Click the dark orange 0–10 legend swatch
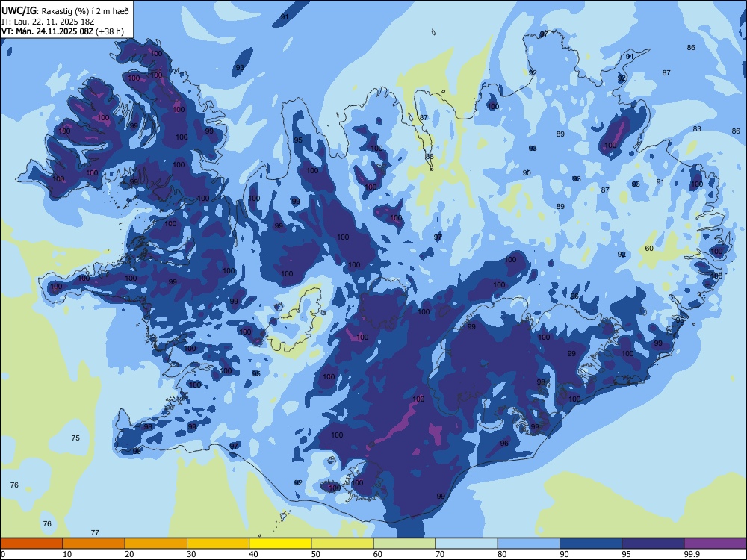 (32, 544)
